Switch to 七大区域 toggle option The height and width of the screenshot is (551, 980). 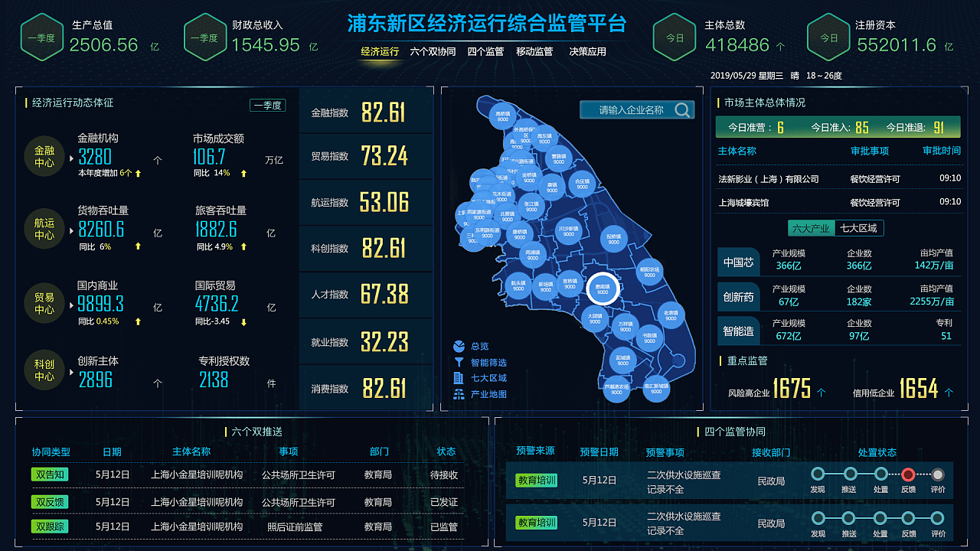tap(858, 228)
